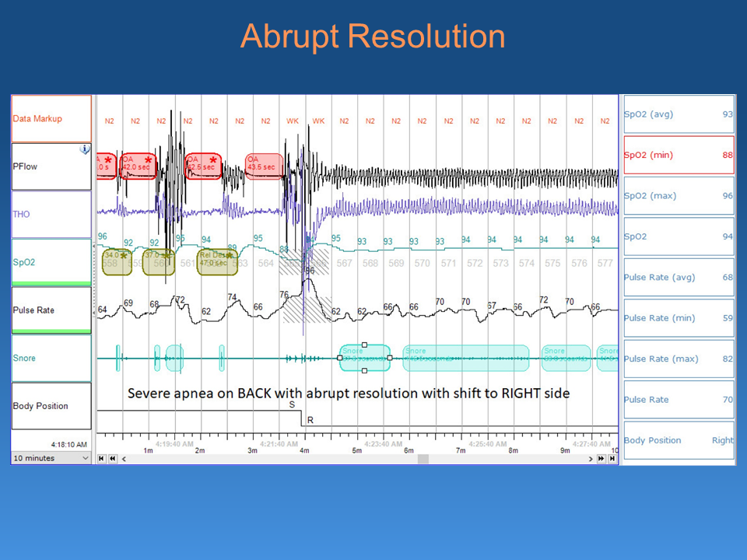Open the 10 minutes time window dropdown
Screen dimensions: 747x560
coord(51,458)
